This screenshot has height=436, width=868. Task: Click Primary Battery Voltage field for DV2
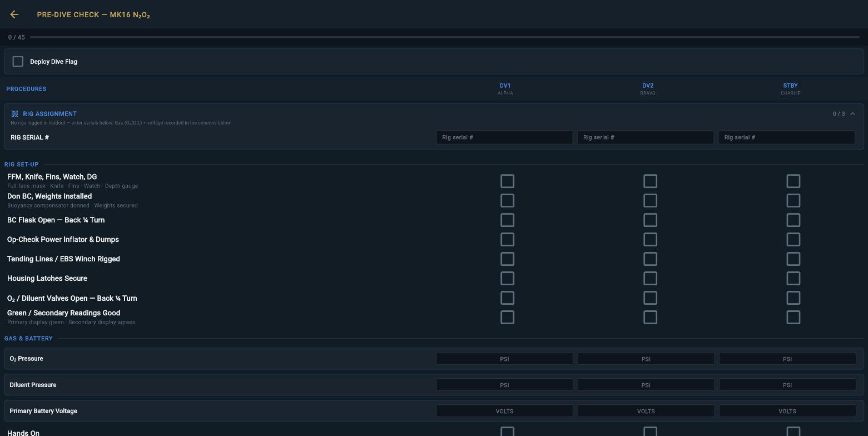point(646,411)
